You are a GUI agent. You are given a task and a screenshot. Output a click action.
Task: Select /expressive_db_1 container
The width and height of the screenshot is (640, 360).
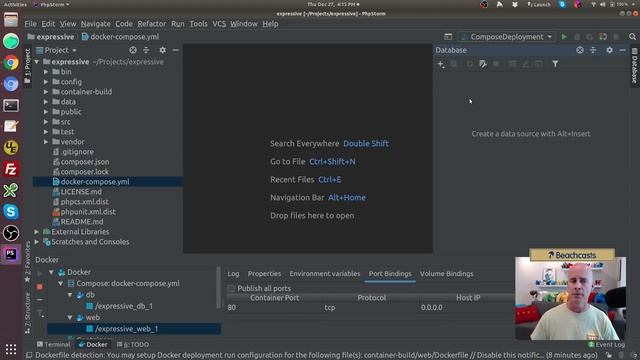pos(124,306)
